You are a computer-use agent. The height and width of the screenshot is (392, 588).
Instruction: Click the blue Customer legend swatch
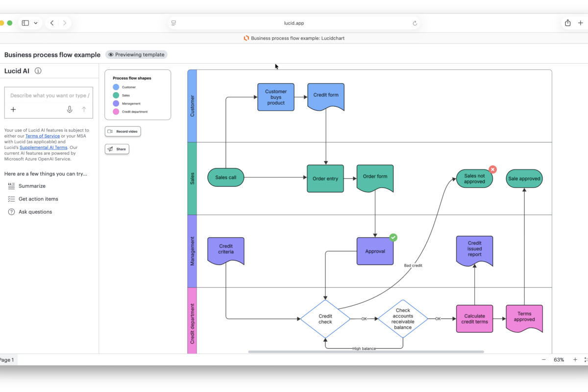pos(116,87)
